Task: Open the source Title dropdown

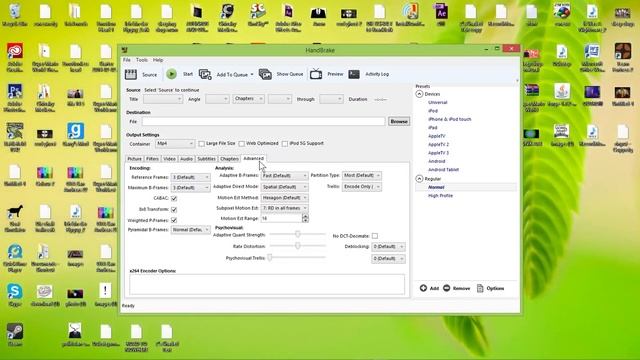Action: click(162, 99)
